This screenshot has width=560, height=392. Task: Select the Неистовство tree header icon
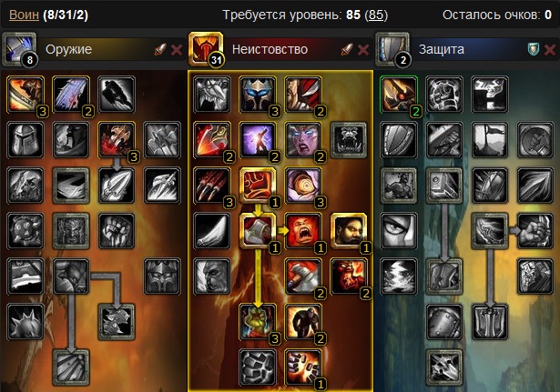[206, 49]
